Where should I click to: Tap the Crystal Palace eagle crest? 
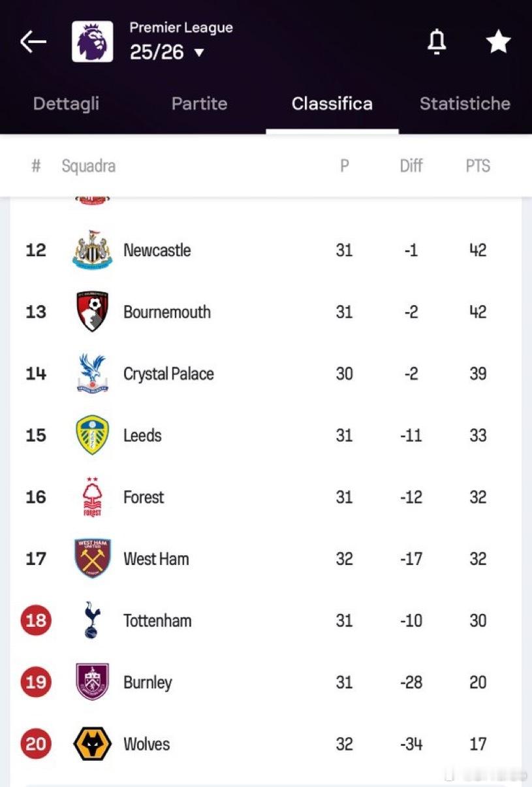(92, 374)
